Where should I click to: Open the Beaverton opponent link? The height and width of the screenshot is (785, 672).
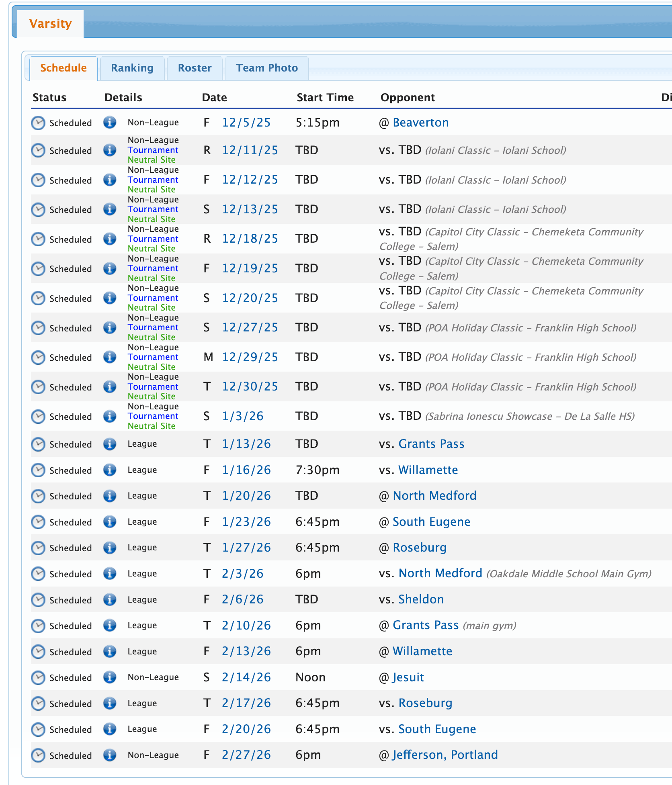click(x=420, y=123)
